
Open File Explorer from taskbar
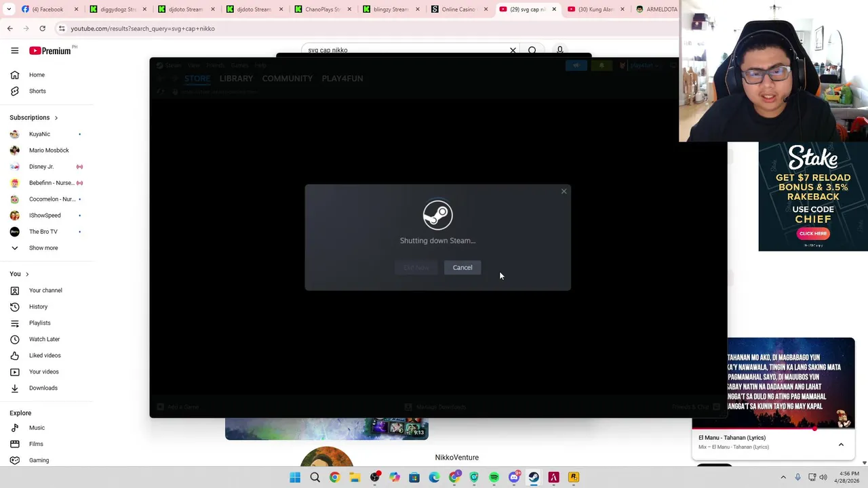click(x=355, y=477)
